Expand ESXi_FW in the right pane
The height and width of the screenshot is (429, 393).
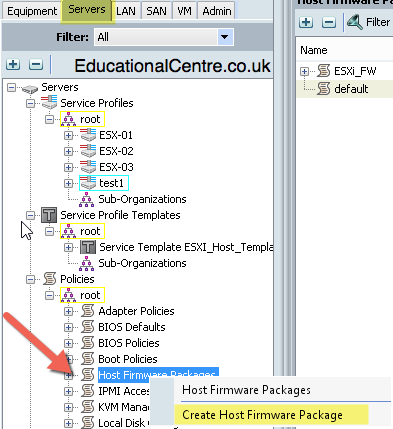[304, 71]
